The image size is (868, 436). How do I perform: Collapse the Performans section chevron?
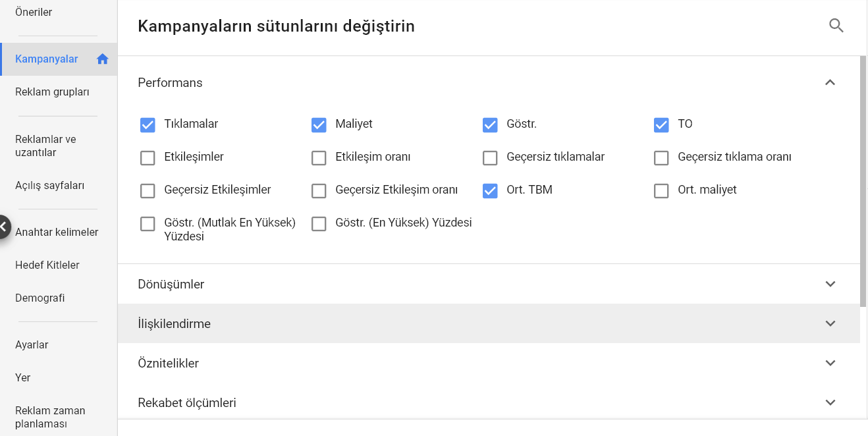click(830, 82)
